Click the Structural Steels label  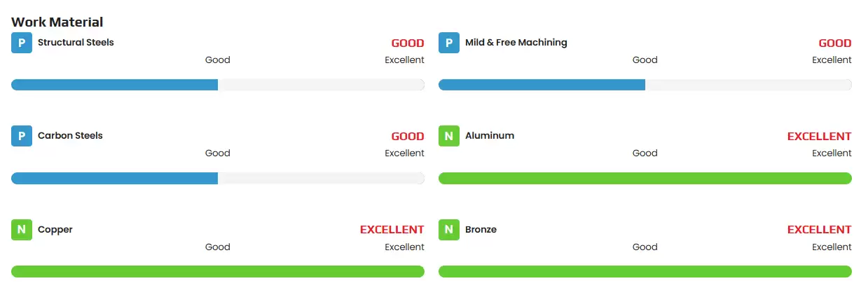point(76,43)
